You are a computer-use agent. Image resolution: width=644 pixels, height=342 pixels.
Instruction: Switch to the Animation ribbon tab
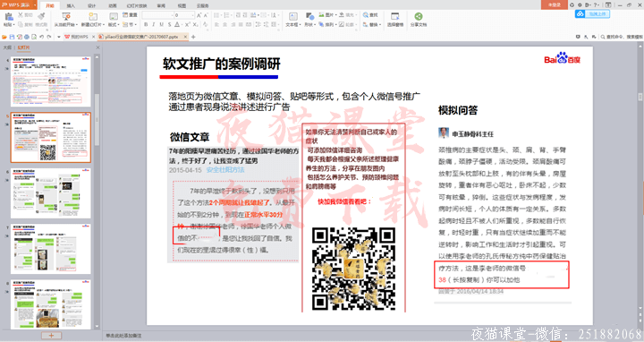coord(113,5)
